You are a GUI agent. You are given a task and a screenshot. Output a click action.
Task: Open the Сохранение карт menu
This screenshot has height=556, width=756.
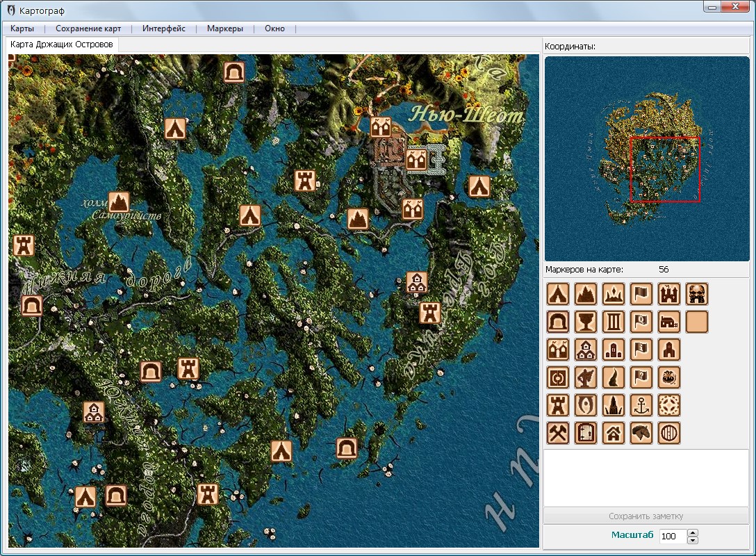[x=88, y=28]
